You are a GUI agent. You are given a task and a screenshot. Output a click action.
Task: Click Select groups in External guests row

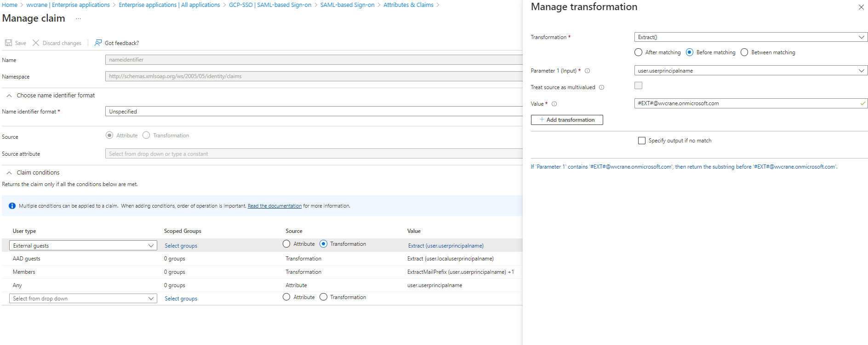(181, 246)
